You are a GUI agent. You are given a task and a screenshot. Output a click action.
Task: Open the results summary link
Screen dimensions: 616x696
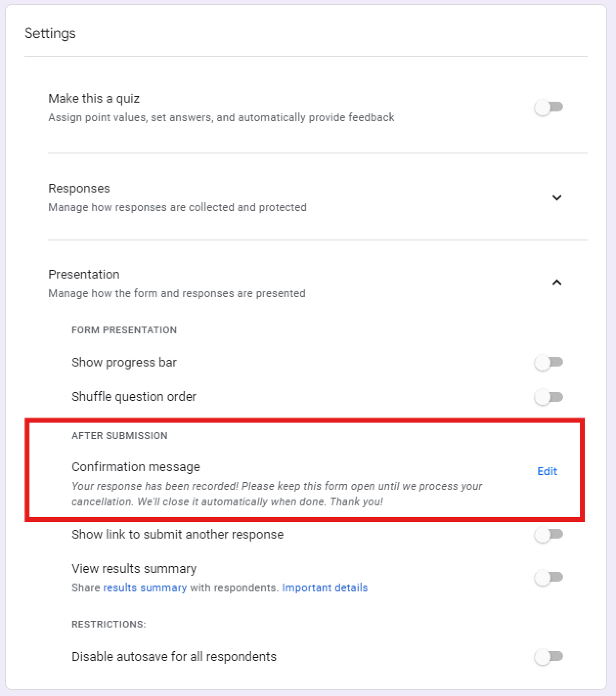[x=145, y=587]
